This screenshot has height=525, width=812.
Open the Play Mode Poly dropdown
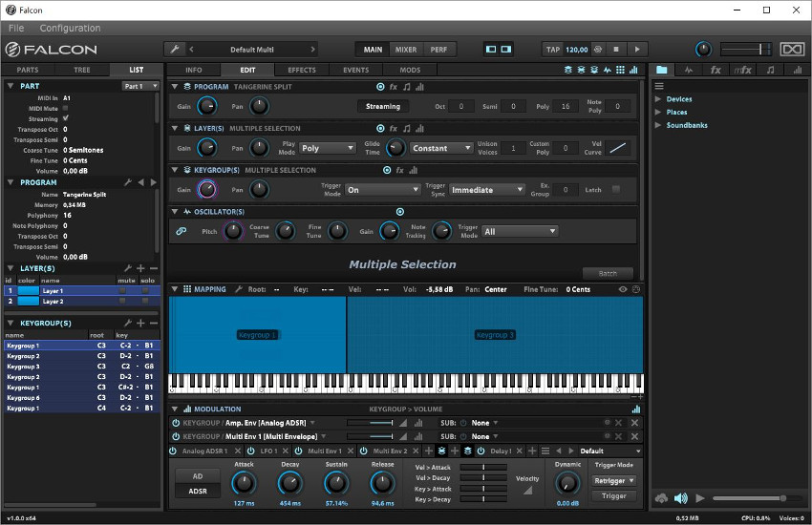coord(328,148)
